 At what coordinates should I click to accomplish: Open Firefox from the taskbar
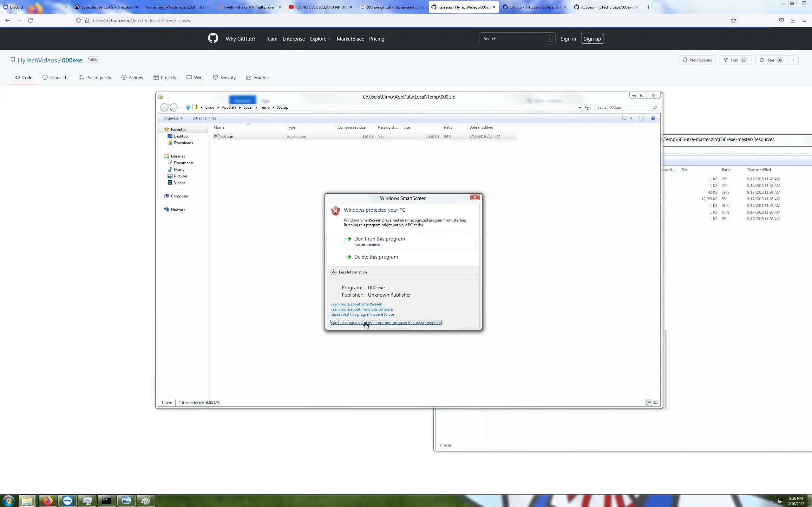point(48,501)
